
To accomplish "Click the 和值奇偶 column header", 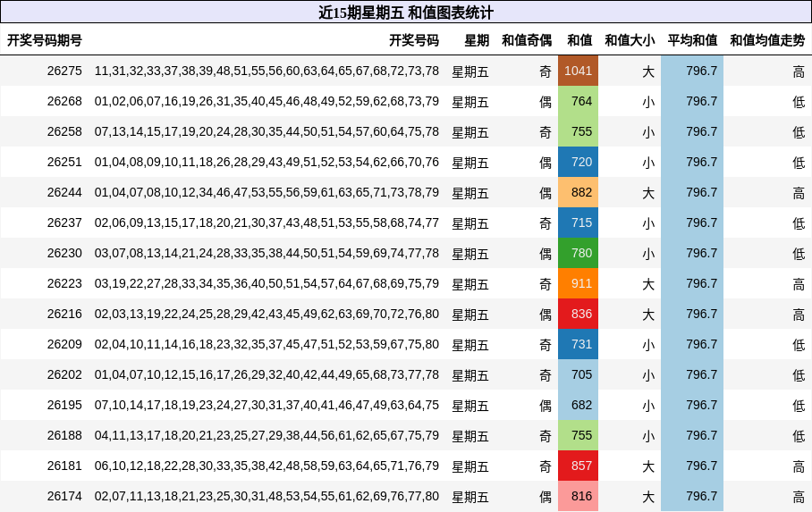I will 527,40.
